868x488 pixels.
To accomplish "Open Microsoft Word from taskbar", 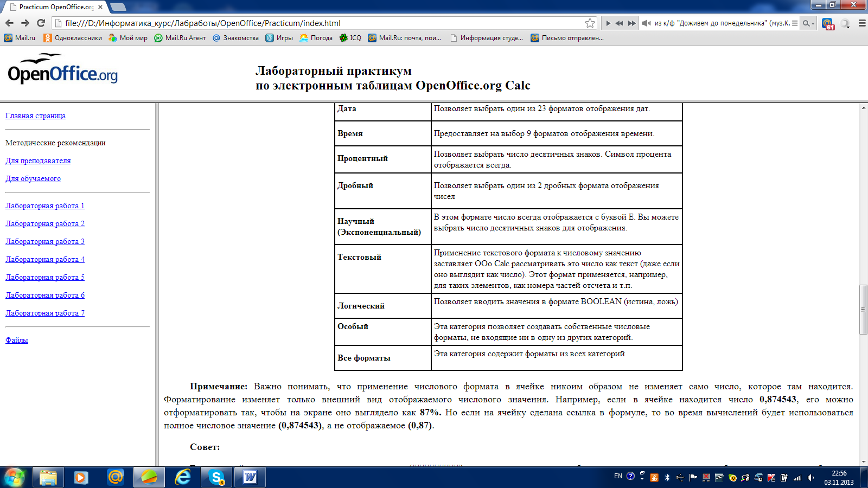I will (x=250, y=477).
